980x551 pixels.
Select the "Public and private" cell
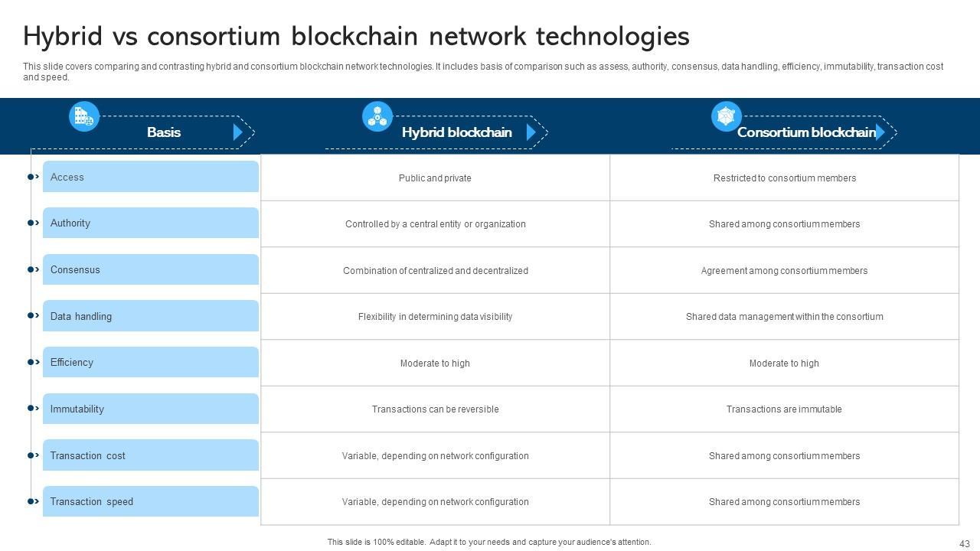pyautogui.click(x=435, y=178)
